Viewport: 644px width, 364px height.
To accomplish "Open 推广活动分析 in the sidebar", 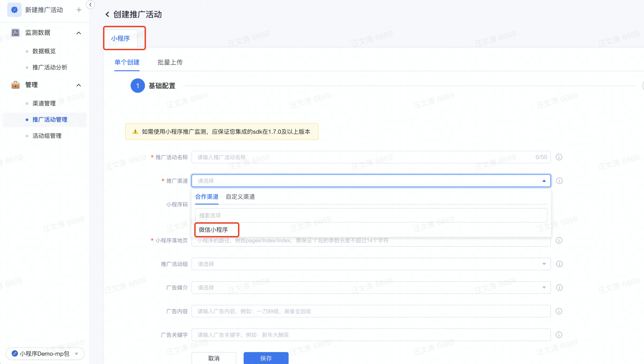I will click(x=50, y=67).
